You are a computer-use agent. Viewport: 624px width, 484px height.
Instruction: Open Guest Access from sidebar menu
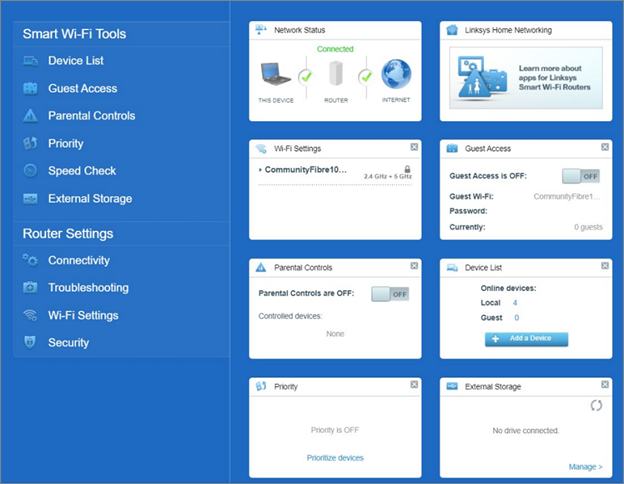pyautogui.click(x=82, y=88)
